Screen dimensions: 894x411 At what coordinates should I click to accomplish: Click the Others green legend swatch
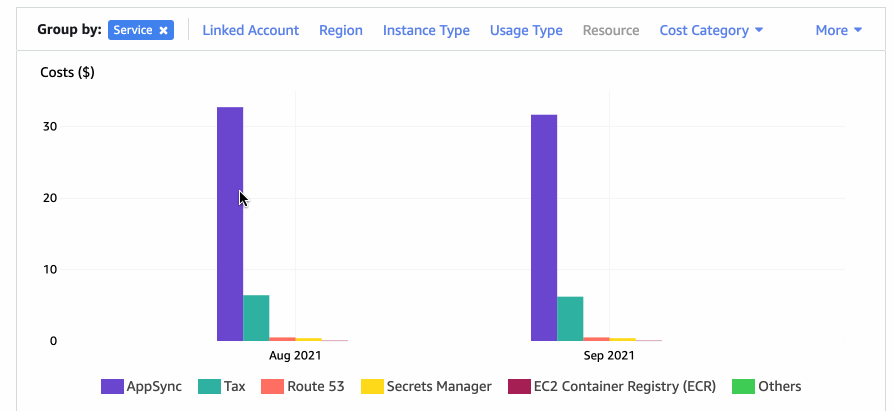pyautogui.click(x=743, y=386)
